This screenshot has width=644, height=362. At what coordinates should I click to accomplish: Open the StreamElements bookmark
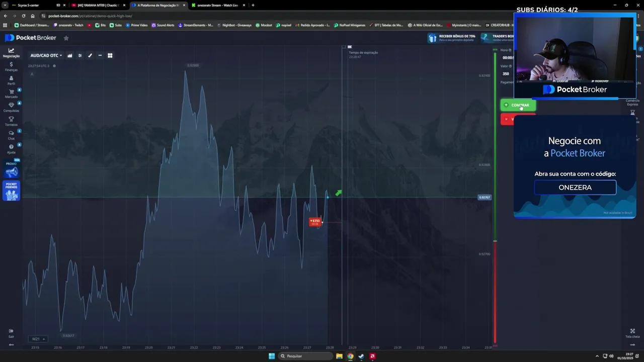pyautogui.click(x=196, y=25)
